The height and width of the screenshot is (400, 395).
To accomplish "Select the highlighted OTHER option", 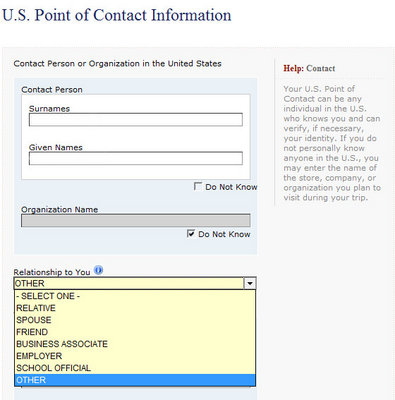I will click(135, 380).
